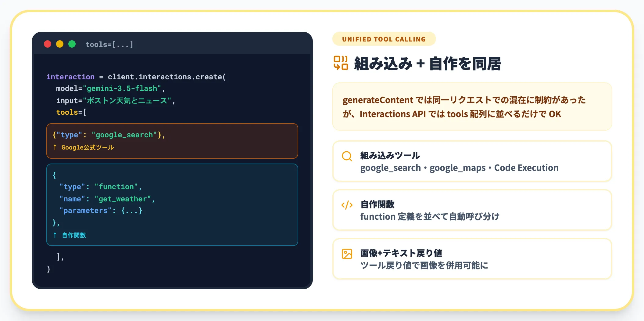Select the 自作関数 card title
The height and width of the screenshot is (321, 644).
pos(377,204)
